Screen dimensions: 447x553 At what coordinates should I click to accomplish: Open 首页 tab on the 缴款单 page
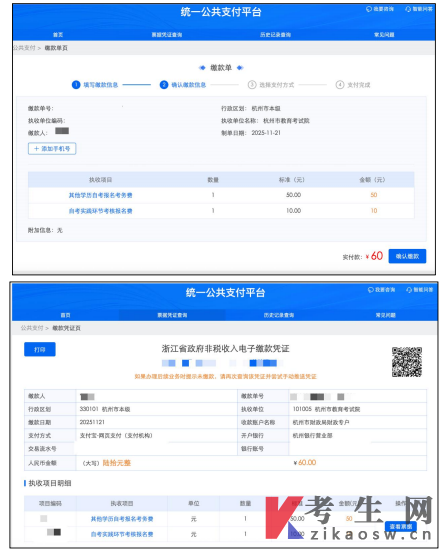click(58, 35)
